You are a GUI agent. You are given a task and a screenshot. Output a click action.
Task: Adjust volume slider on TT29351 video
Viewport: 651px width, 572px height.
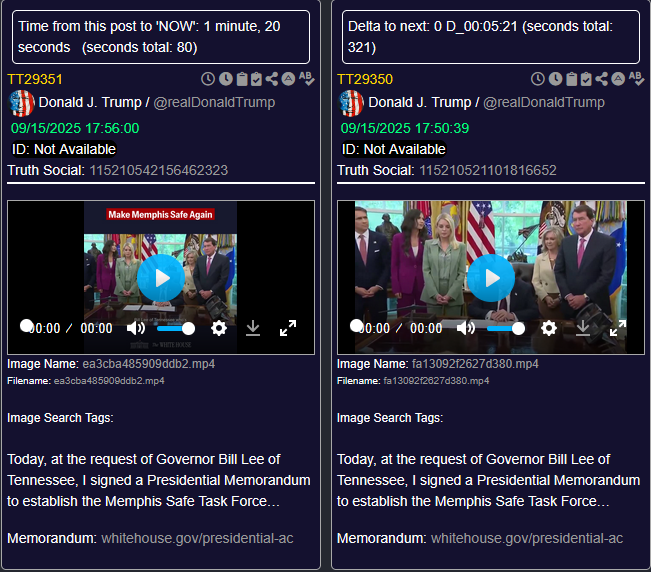pos(176,328)
